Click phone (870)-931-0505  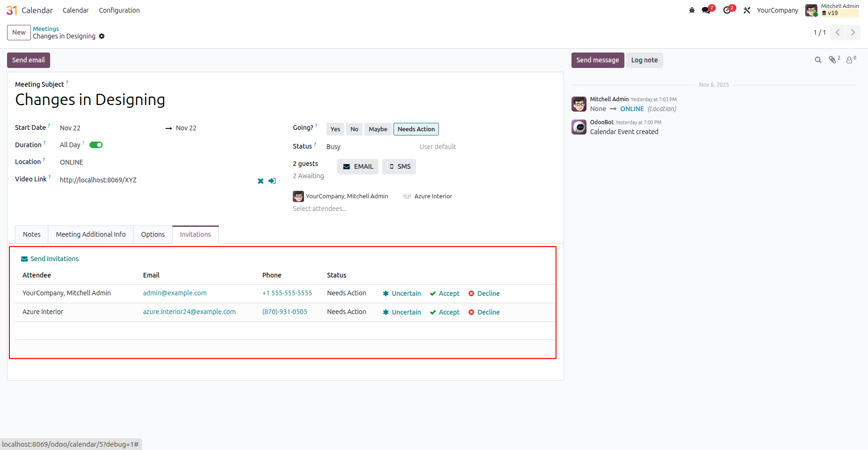(x=285, y=312)
